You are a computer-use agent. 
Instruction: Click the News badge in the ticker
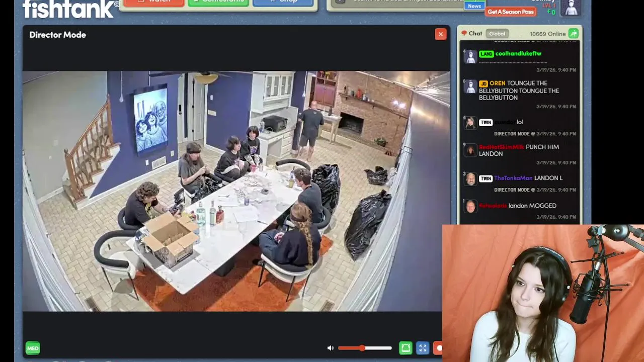click(474, 6)
